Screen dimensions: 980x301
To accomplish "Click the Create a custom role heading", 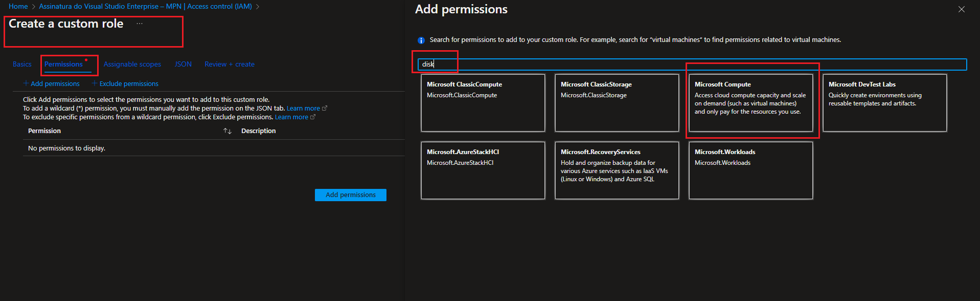I will coord(66,24).
